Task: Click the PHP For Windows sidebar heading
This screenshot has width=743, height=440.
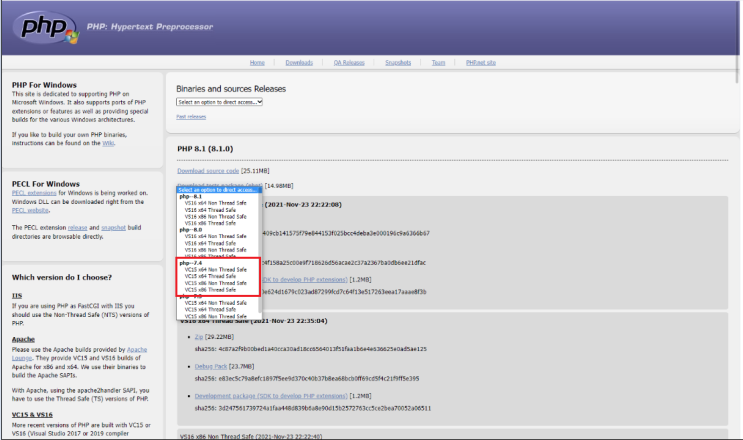Action: (44, 85)
